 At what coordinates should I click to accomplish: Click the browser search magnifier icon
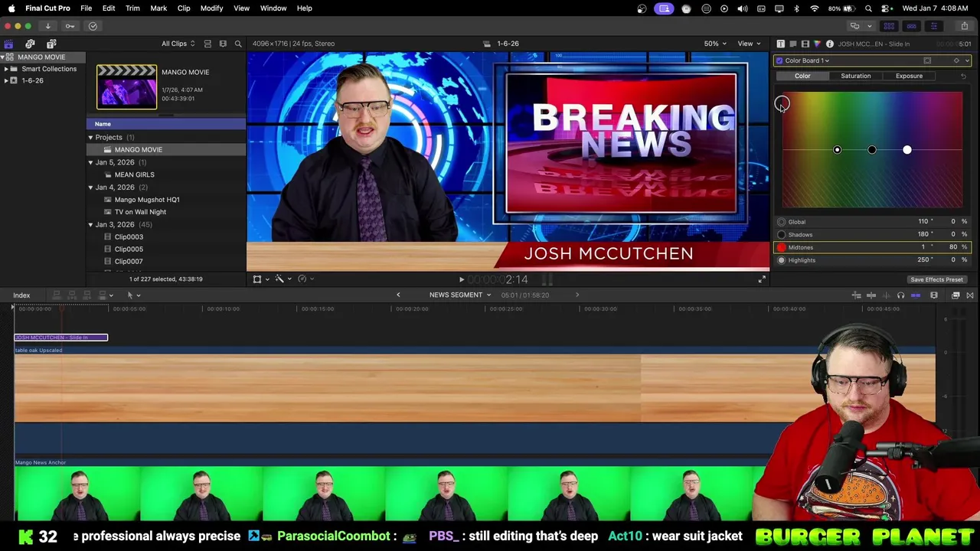pos(238,44)
